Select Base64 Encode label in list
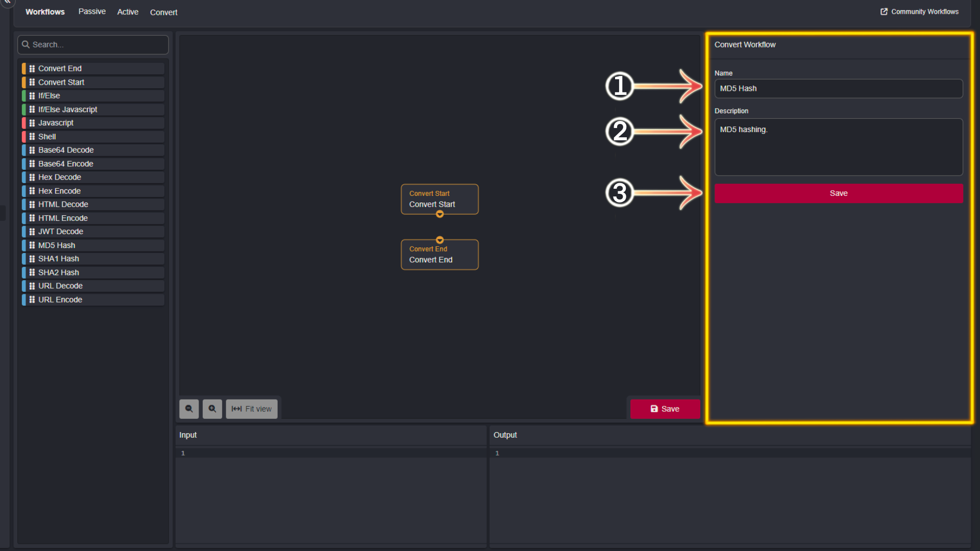Viewport: 980px width, 551px height. pos(65,164)
